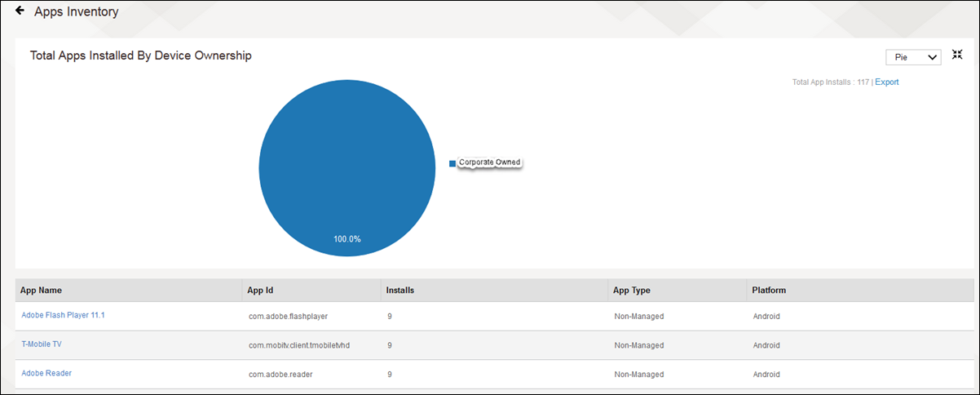980x395 pixels.
Task: Open Adobe Flash Player 11.1 app details
Action: coord(63,315)
